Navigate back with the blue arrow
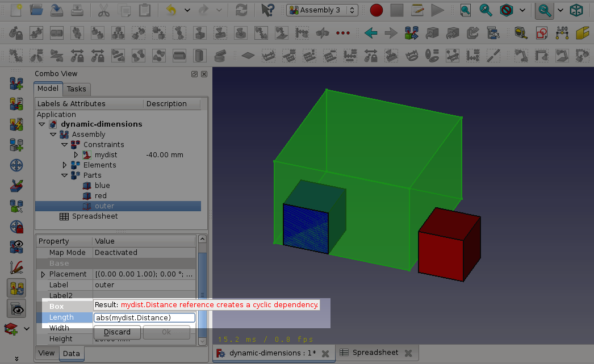The image size is (594, 364). 371,33
